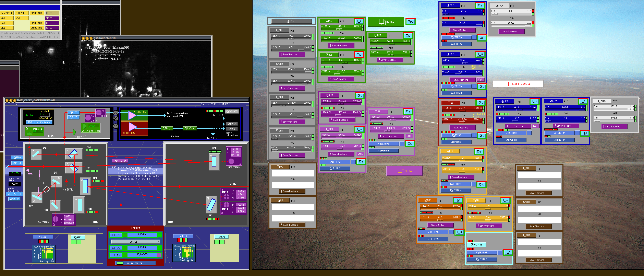Open the HxTS/OMC sitemap menu
The height and width of the screenshot is (276, 644).
(7, 13)
